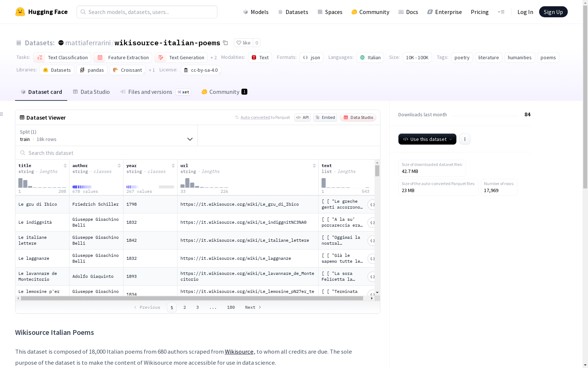Switch to the Dataset card tab
The width and height of the screenshot is (588, 368).
[x=41, y=92]
